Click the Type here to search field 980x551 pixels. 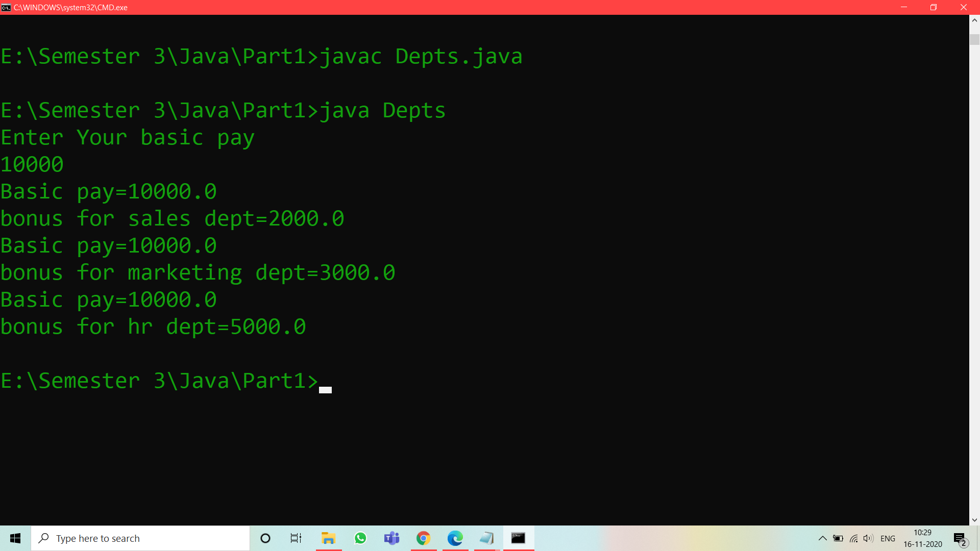[x=140, y=538]
